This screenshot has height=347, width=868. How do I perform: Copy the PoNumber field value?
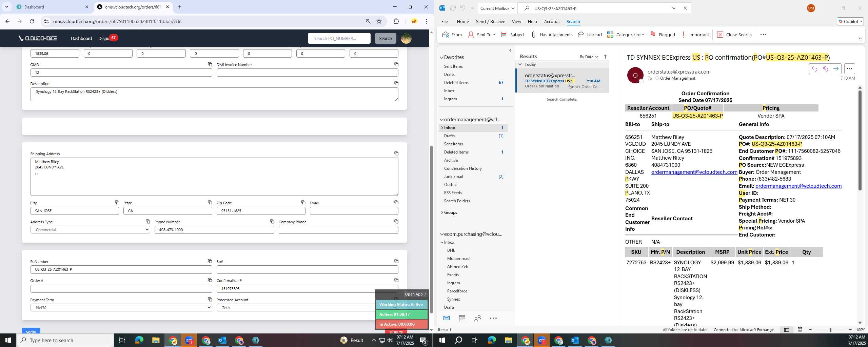coord(210,261)
